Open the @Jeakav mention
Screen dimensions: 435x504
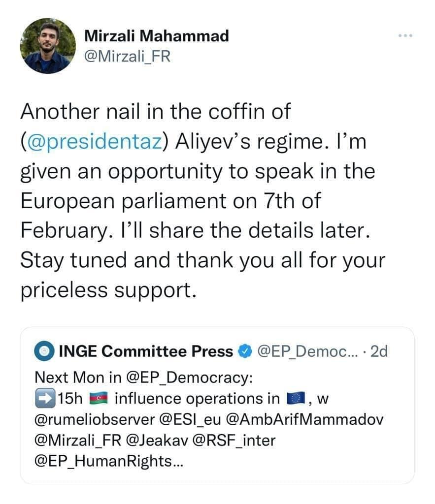157,441
